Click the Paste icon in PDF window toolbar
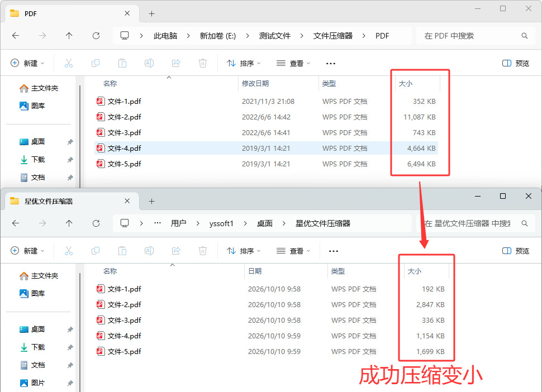Image resolution: width=542 pixels, height=392 pixels. 122,63
